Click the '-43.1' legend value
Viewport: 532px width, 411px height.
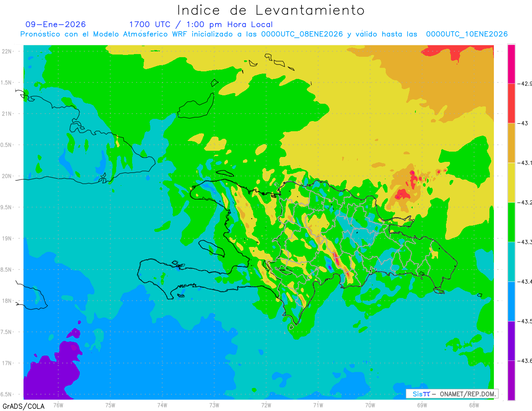point(525,163)
